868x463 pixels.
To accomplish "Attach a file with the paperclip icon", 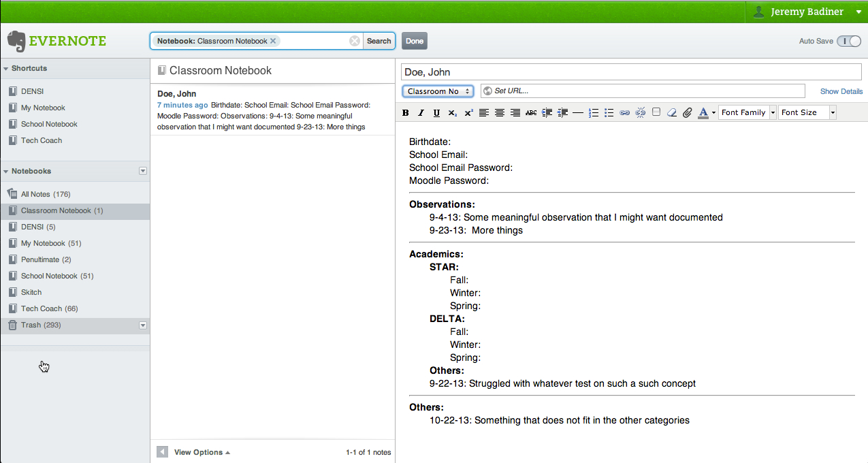I will (687, 113).
